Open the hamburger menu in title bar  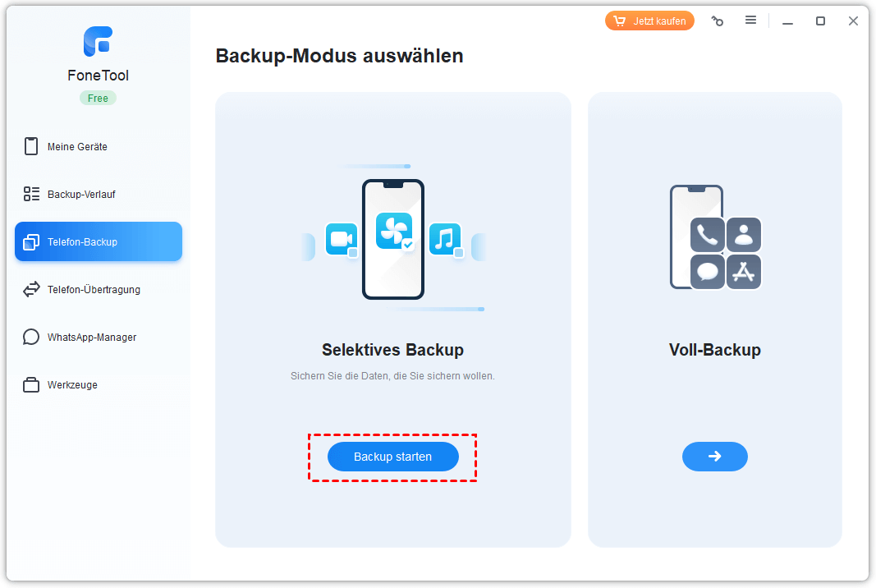[750, 21]
